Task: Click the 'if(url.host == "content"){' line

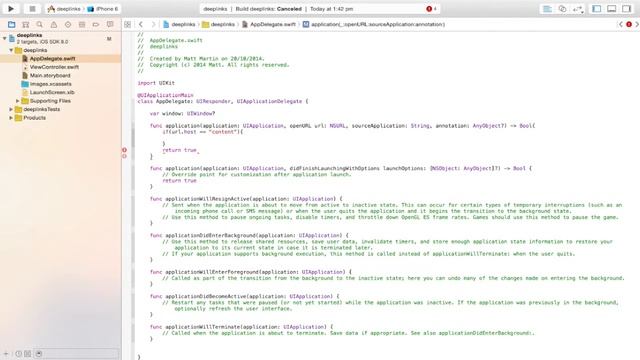Action: (202, 132)
